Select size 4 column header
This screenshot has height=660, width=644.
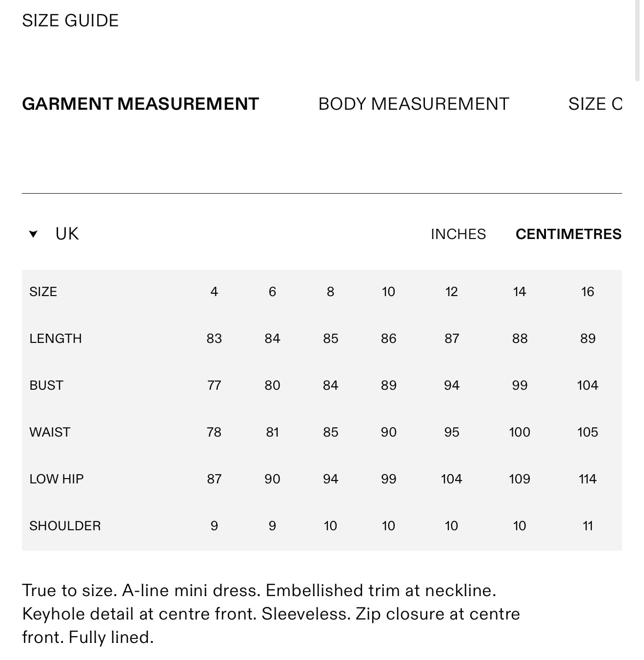[214, 292]
